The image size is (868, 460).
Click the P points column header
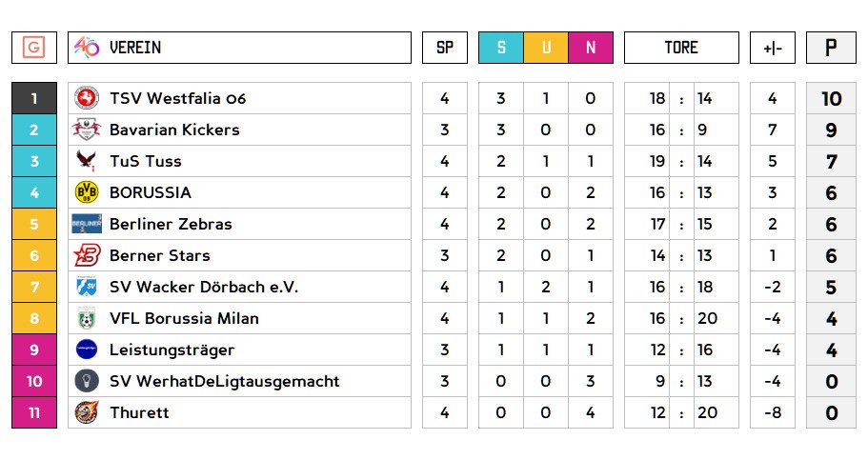coord(831,48)
